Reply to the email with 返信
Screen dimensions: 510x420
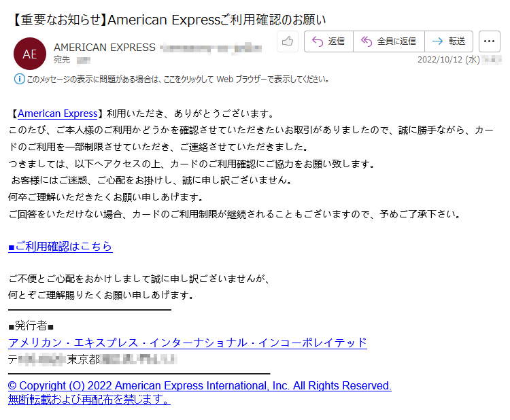(x=328, y=41)
